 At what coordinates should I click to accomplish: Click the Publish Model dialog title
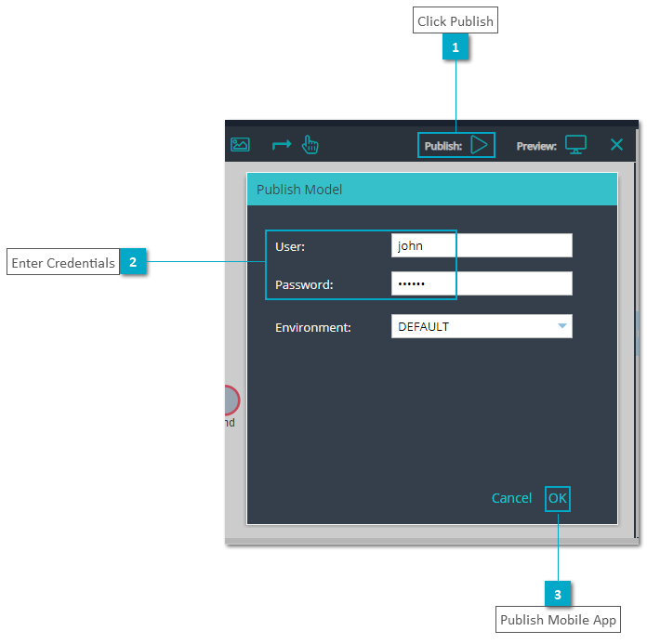point(299,190)
